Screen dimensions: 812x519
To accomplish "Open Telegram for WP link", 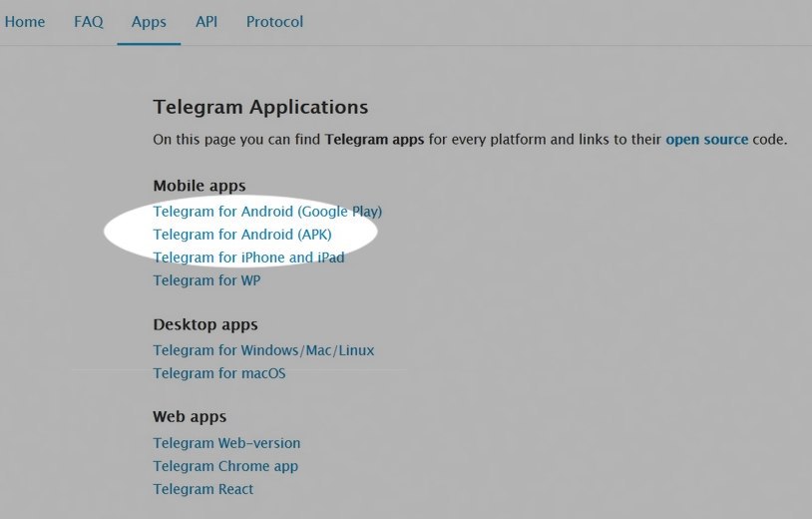I will click(x=206, y=280).
